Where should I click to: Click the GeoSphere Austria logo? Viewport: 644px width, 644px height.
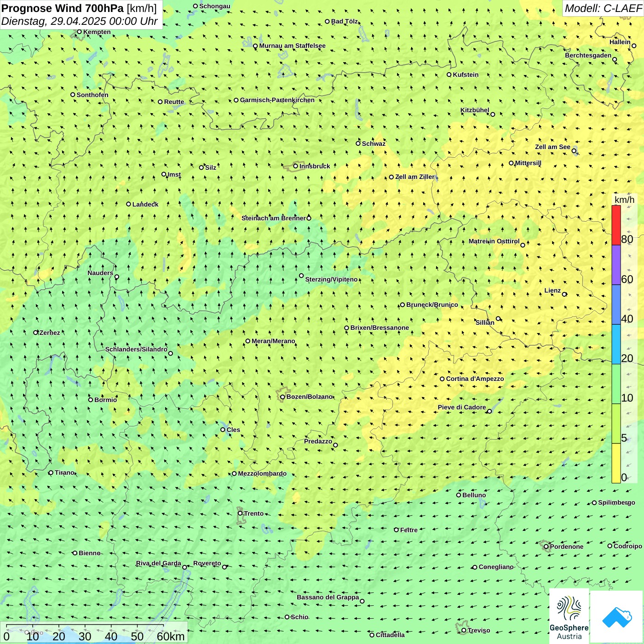click(x=569, y=616)
